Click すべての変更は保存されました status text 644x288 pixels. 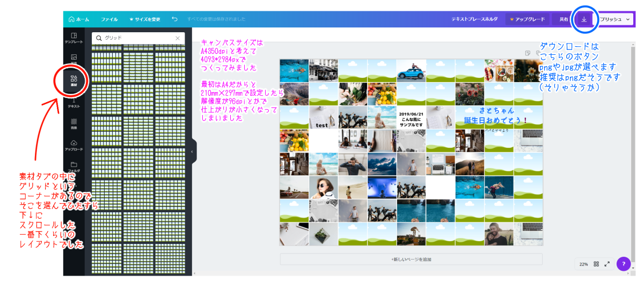(x=216, y=19)
